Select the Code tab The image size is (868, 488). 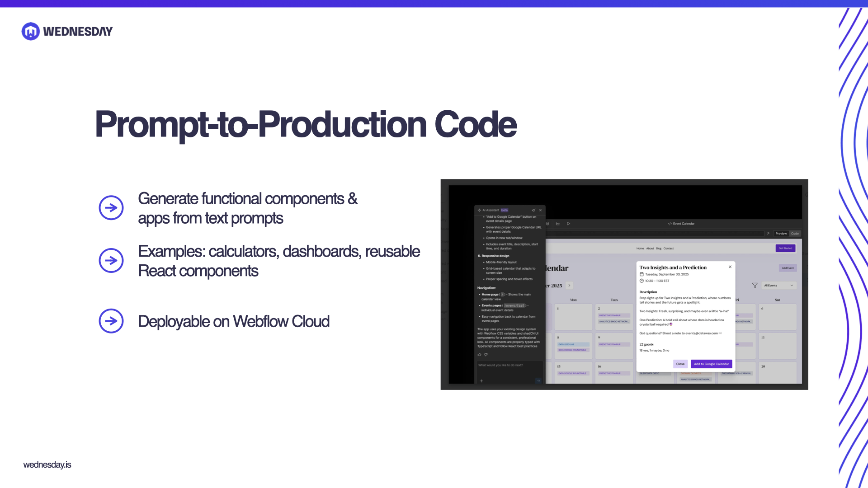tap(795, 234)
